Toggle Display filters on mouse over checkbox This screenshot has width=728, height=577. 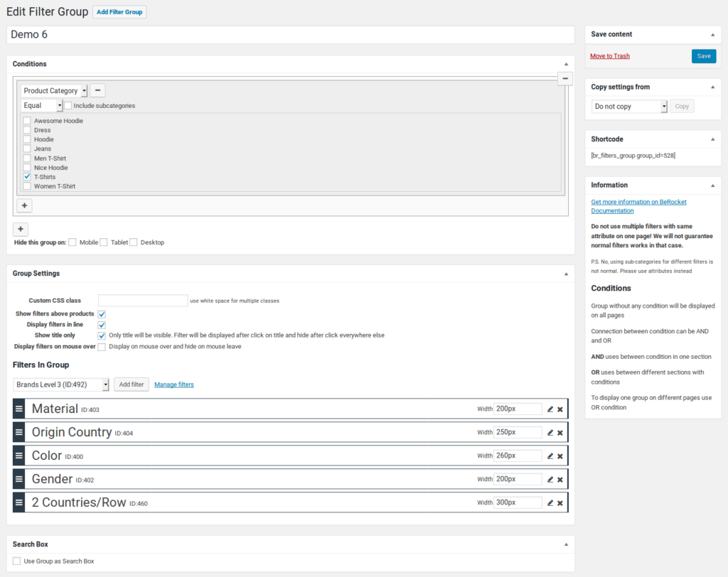[x=102, y=347]
